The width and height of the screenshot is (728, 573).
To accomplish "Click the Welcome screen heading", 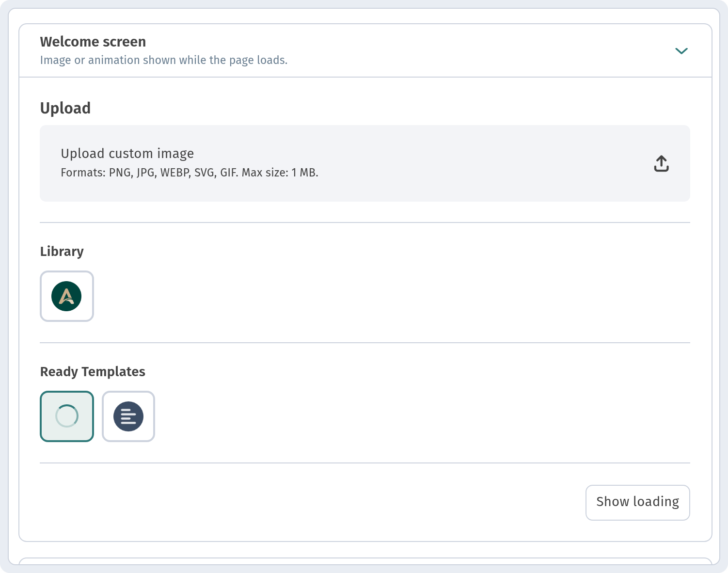I will 93,42.
